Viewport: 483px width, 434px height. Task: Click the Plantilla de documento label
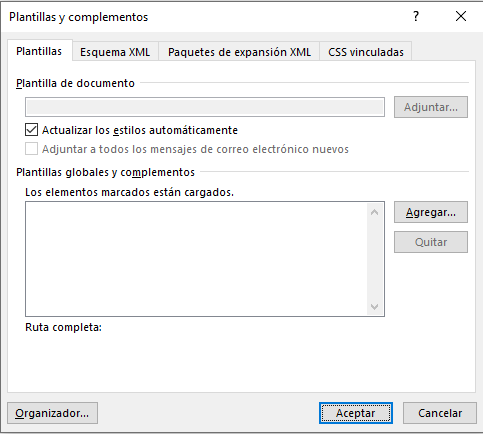(75, 83)
